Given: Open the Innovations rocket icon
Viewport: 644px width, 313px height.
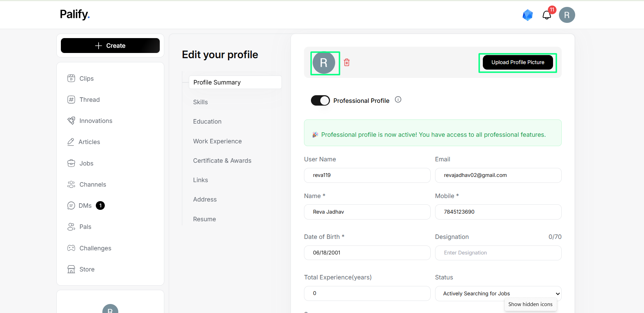Looking at the screenshot, I should (71, 120).
